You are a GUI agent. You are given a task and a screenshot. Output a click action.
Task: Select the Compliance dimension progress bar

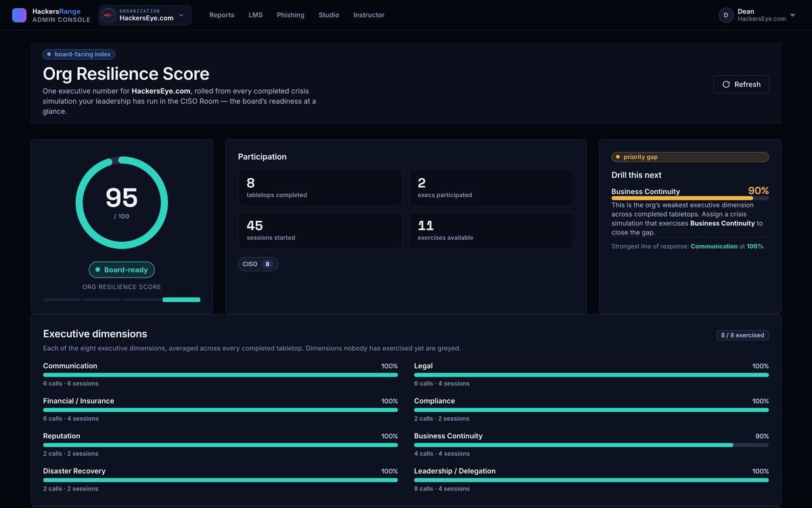click(591, 410)
